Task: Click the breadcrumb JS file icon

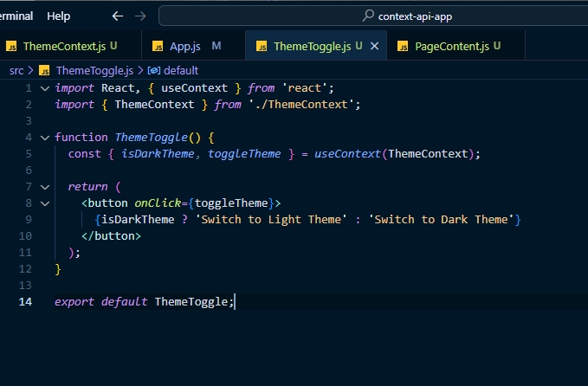Action: click(45, 70)
